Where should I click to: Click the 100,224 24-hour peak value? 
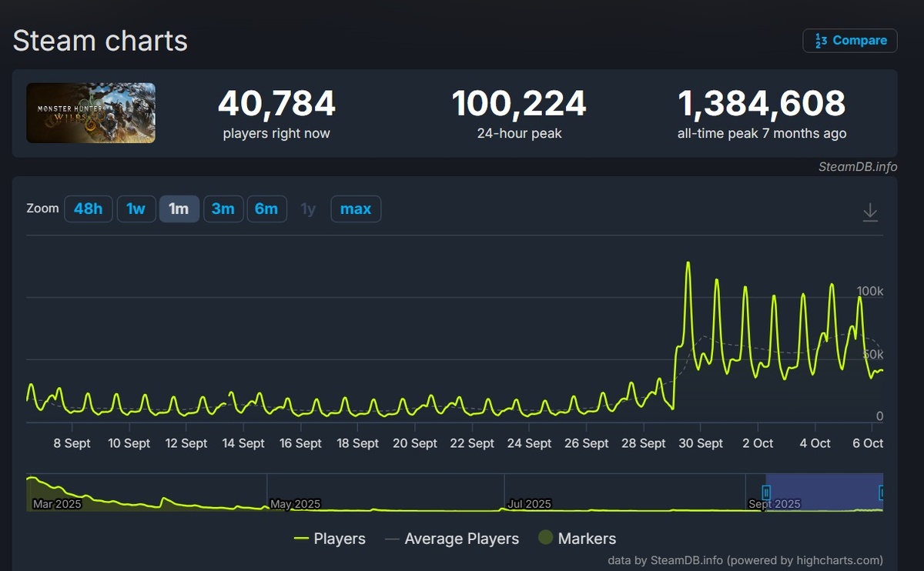519,104
